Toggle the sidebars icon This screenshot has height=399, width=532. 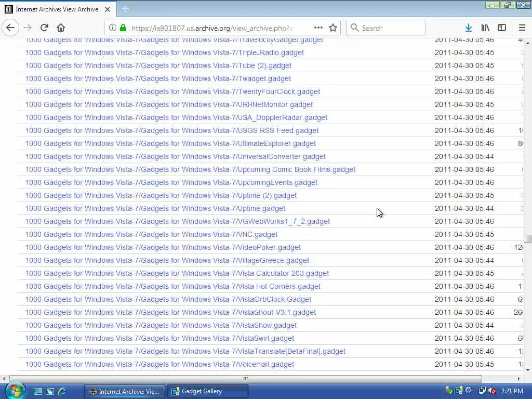502,28
